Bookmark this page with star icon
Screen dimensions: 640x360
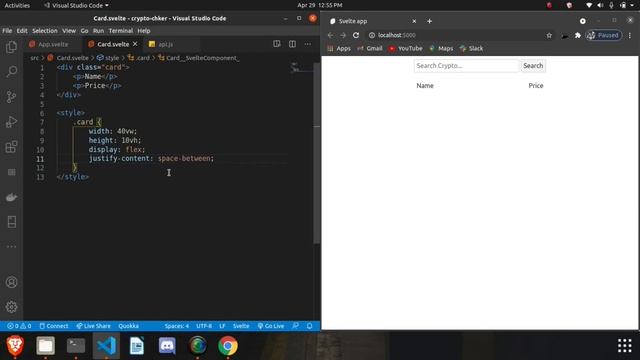pos(549,36)
